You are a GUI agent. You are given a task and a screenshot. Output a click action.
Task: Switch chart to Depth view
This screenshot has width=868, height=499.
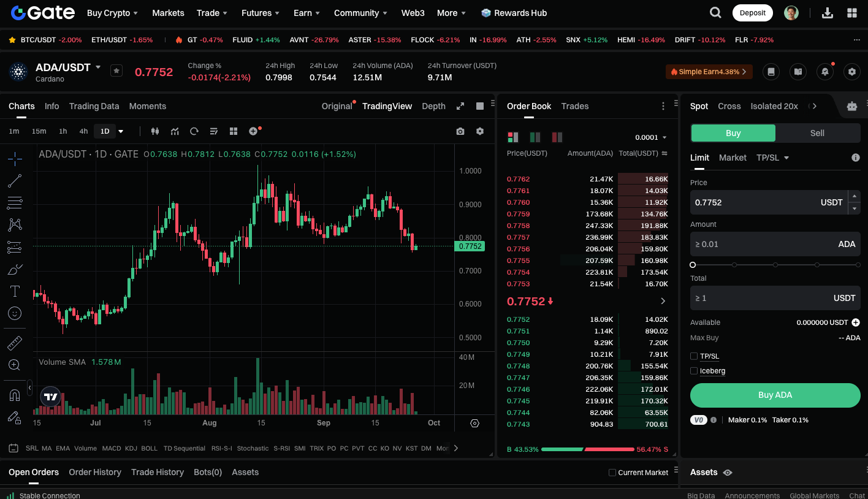[x=433, y=106]
